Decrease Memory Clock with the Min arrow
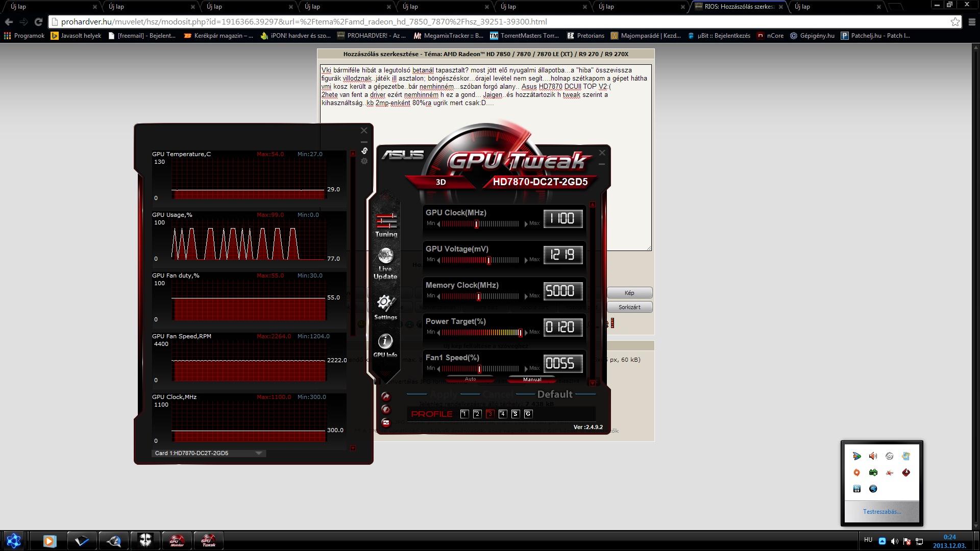This screenshot has width=980, height=551. tap(438, 296)
